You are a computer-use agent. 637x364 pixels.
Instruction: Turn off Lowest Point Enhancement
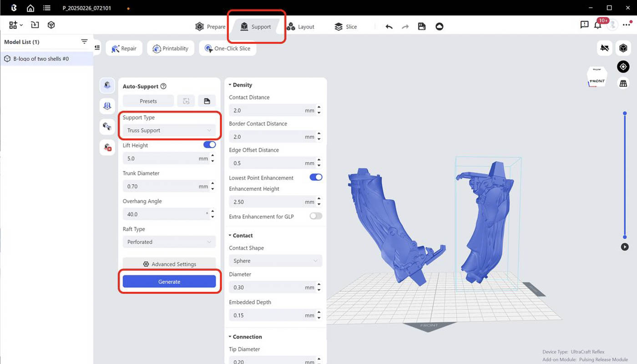(x=316, y=177)
